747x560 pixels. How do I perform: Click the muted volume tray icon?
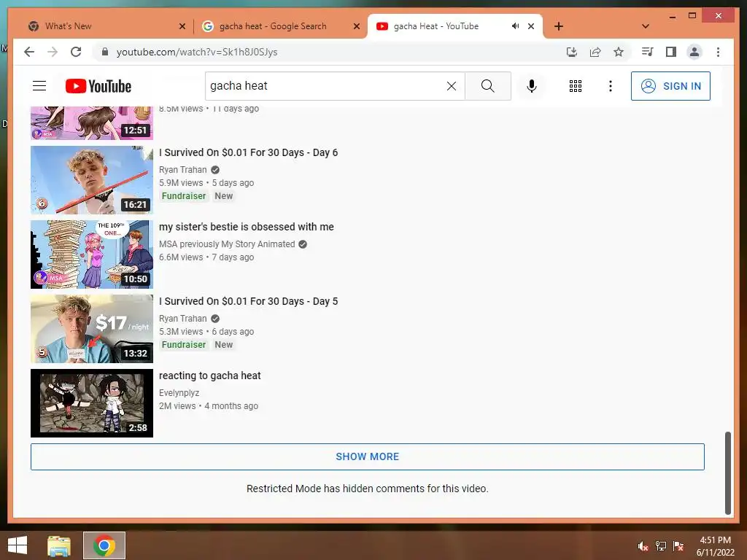point(643,546)
